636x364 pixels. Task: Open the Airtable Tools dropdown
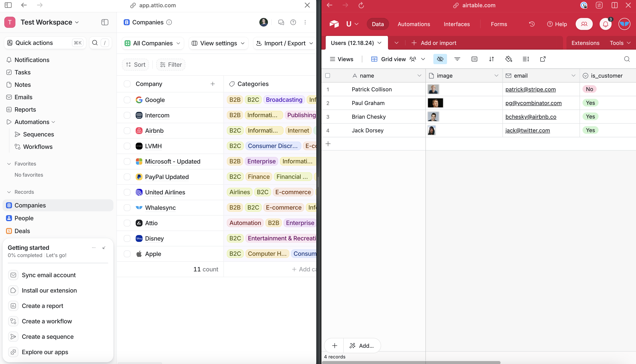tap(620, 43)
